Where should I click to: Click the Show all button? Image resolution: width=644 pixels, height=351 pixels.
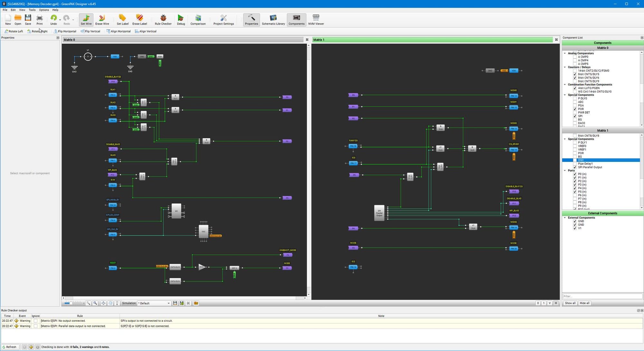point(570,303)
